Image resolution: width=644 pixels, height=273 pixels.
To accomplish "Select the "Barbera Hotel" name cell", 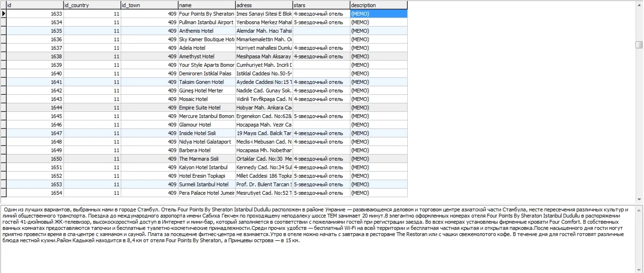I will coord(206,150).
